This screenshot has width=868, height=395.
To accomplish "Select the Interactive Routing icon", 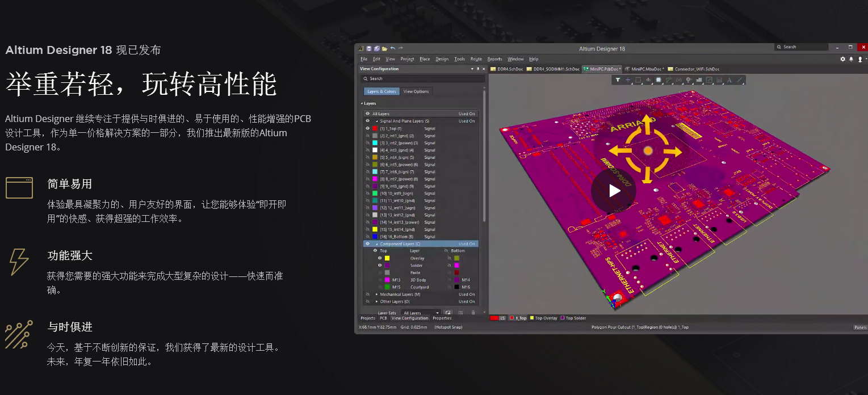I will click(669, 80).
